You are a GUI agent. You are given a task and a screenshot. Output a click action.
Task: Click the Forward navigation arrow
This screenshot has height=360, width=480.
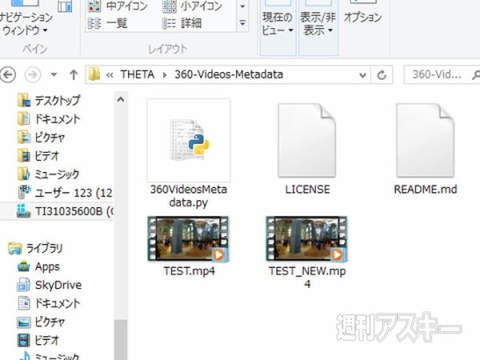pos(33,75)
